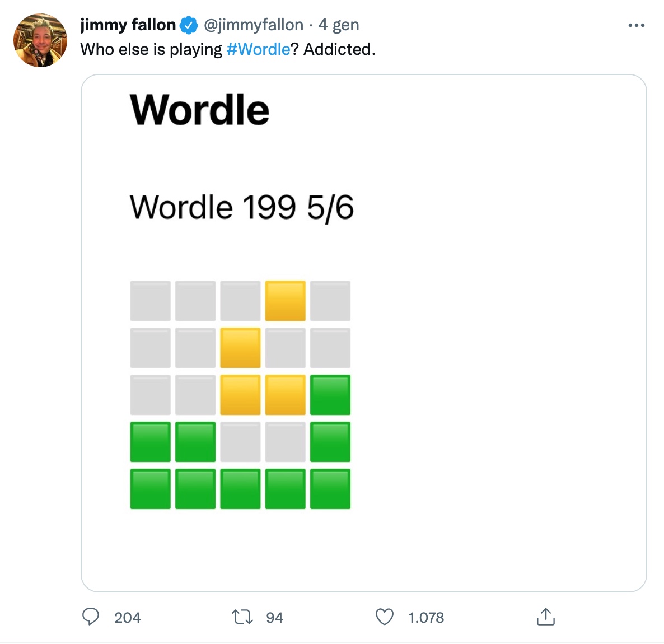664x644 pixels.
Task: Like the tweet with the heart icon
Action: click(385, 617)
